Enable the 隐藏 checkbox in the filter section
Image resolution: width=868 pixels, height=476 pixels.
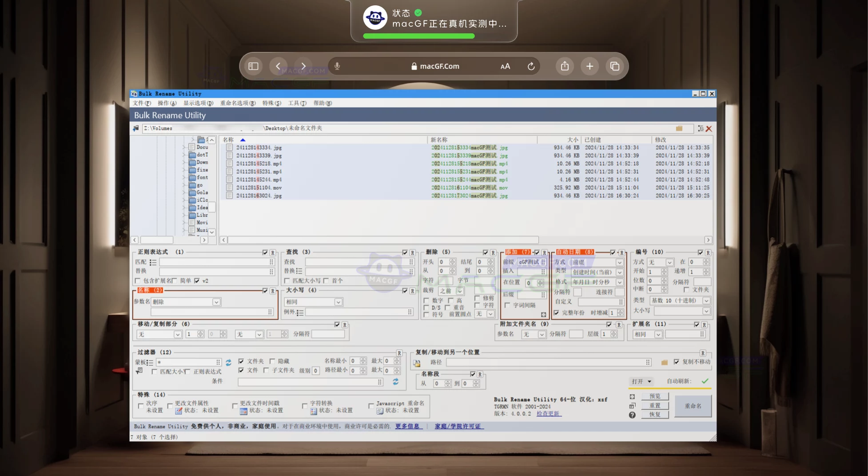click(272, 361)
